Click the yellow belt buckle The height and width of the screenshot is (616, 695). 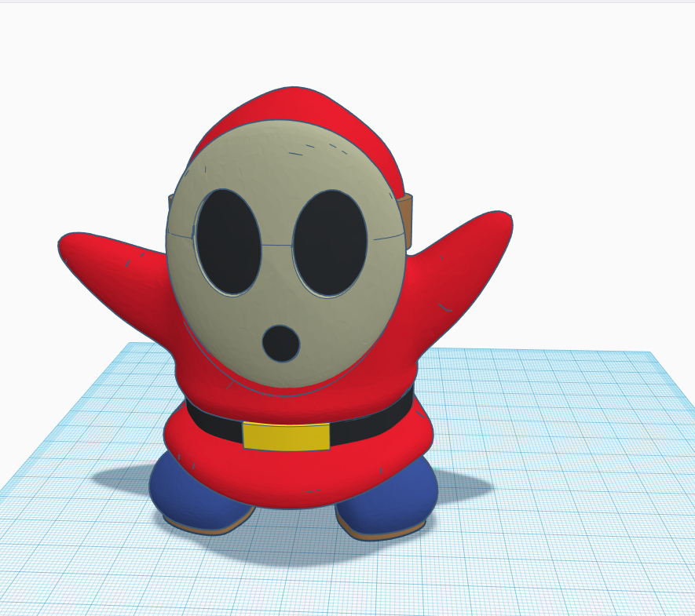(x=283, y=434)
